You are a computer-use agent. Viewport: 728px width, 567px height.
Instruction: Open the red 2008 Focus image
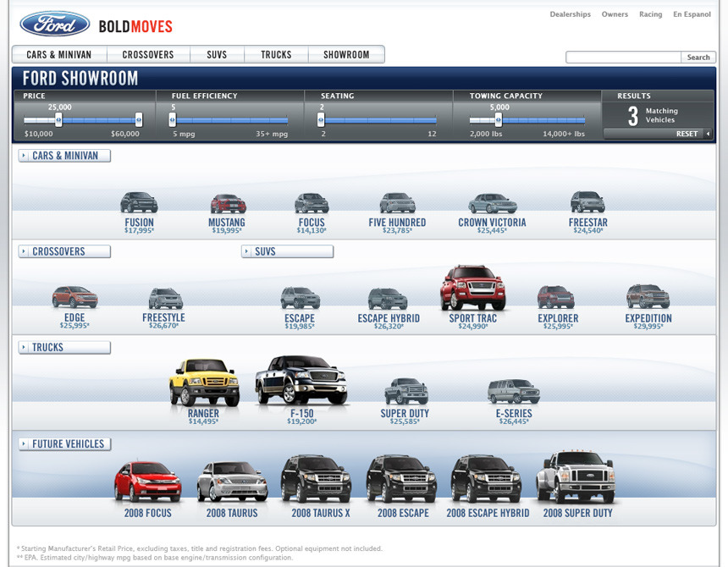pos(147,482)
